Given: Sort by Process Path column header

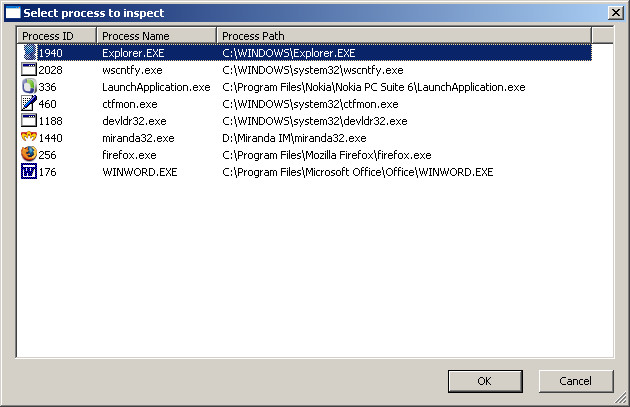Looking at the screenshot, I should 404,36.
